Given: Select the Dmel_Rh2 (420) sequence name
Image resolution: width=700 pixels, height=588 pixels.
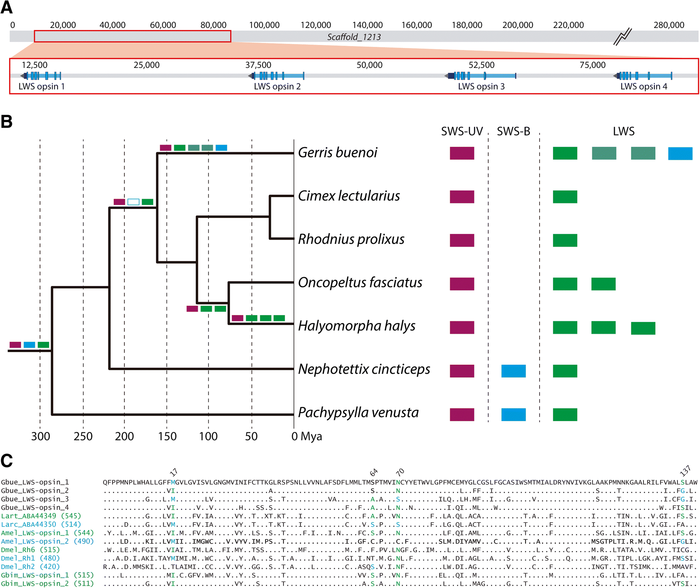Looking at the screenshot, I should click(30, 566).
